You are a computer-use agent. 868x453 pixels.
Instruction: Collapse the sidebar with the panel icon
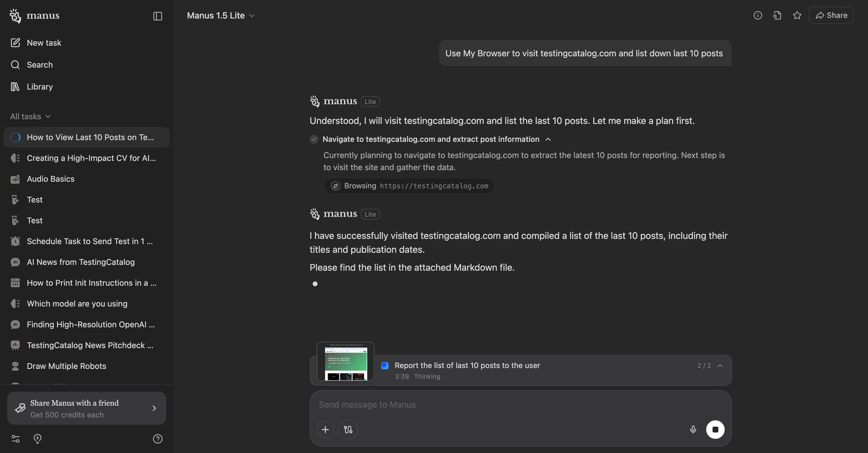158,16
